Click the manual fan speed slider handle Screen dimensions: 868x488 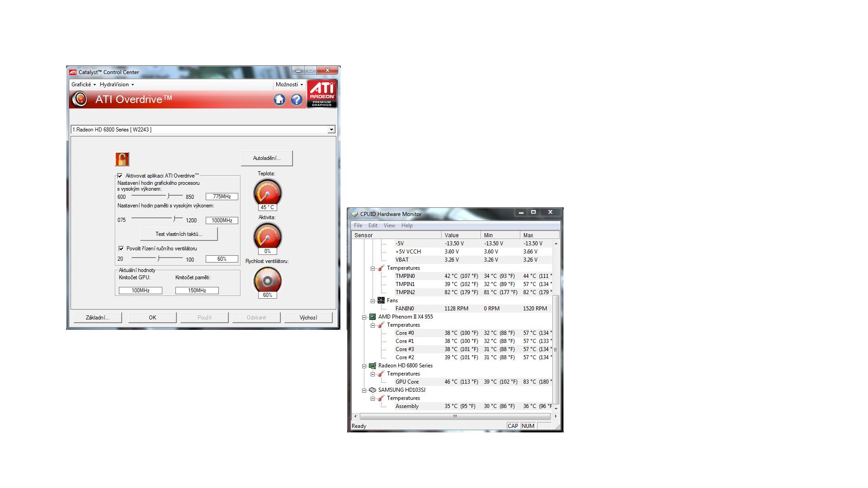pos(158,258)
